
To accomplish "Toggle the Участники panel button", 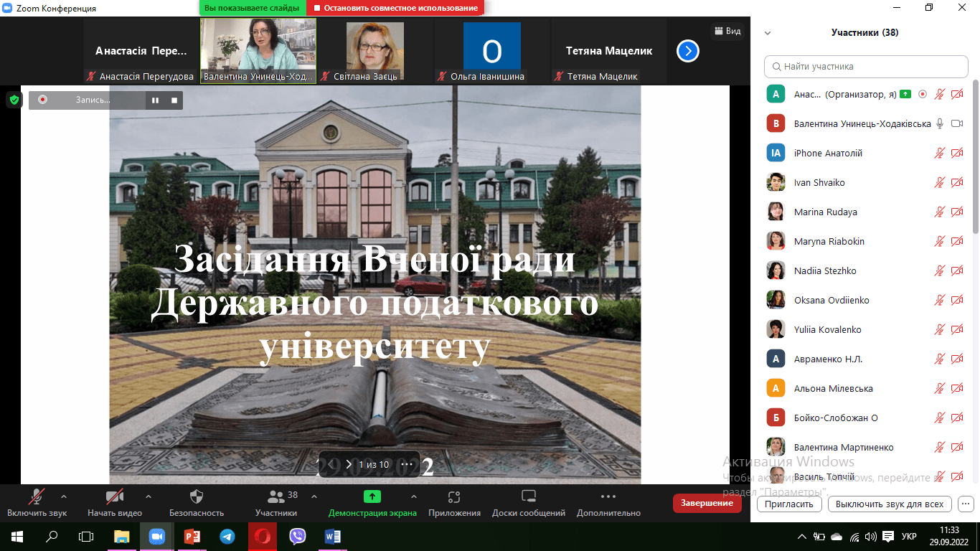I will (x=276, y=503).
